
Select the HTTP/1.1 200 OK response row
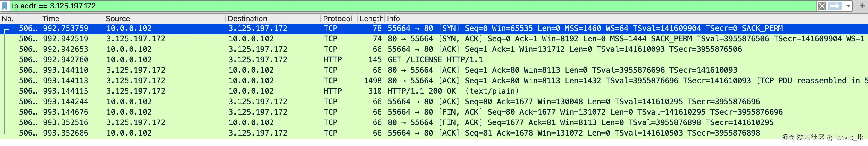pos(434,91)
